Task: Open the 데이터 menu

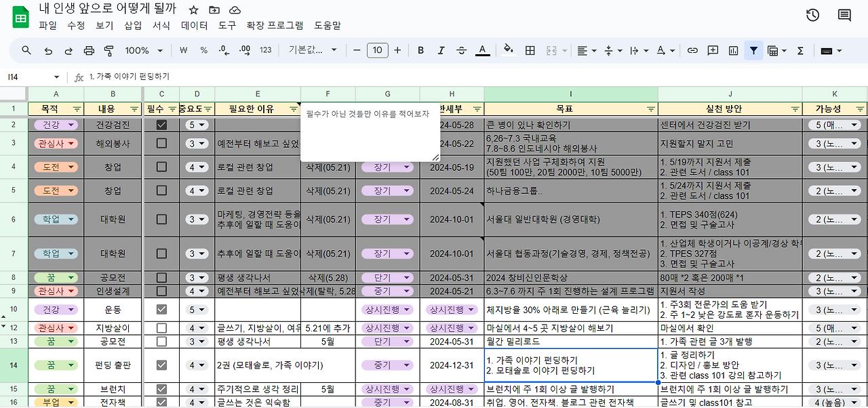Action: click(x=195, y=25)
